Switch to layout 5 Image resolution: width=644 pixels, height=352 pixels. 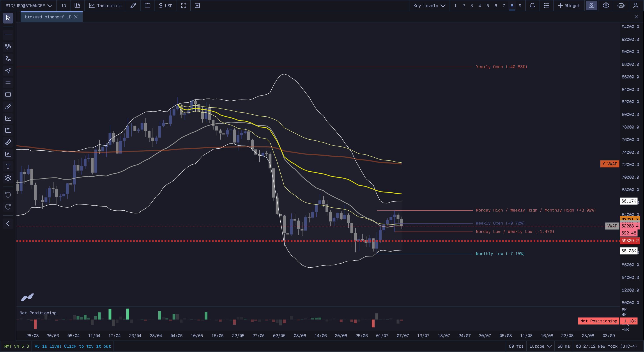488,5
